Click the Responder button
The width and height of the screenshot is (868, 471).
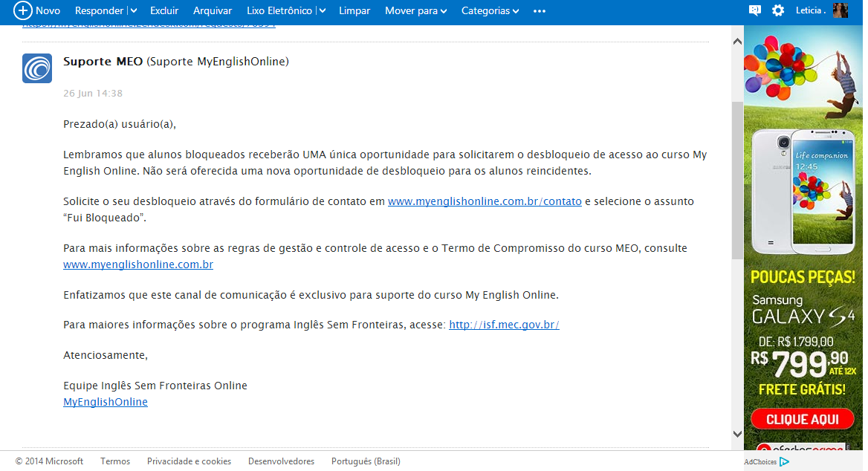point(99,11)
